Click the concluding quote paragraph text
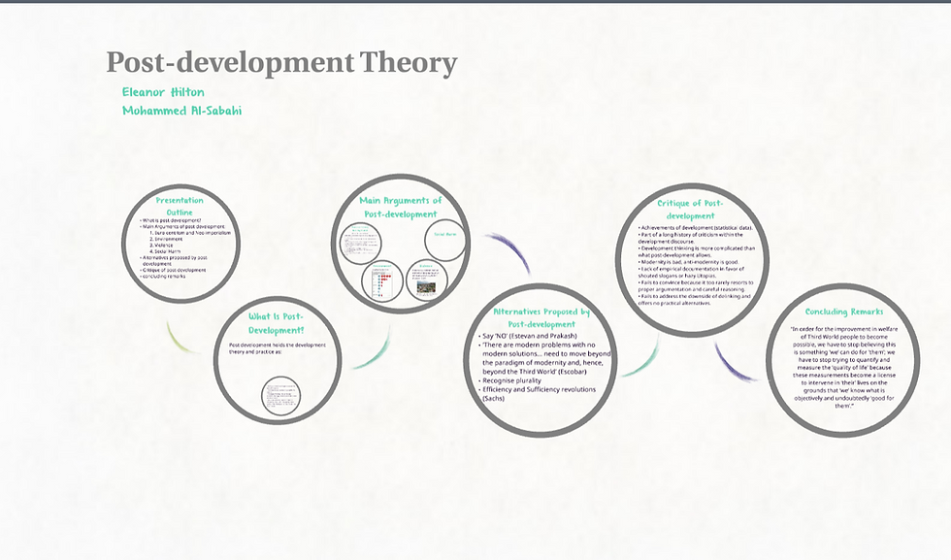 tap(843, 367)
